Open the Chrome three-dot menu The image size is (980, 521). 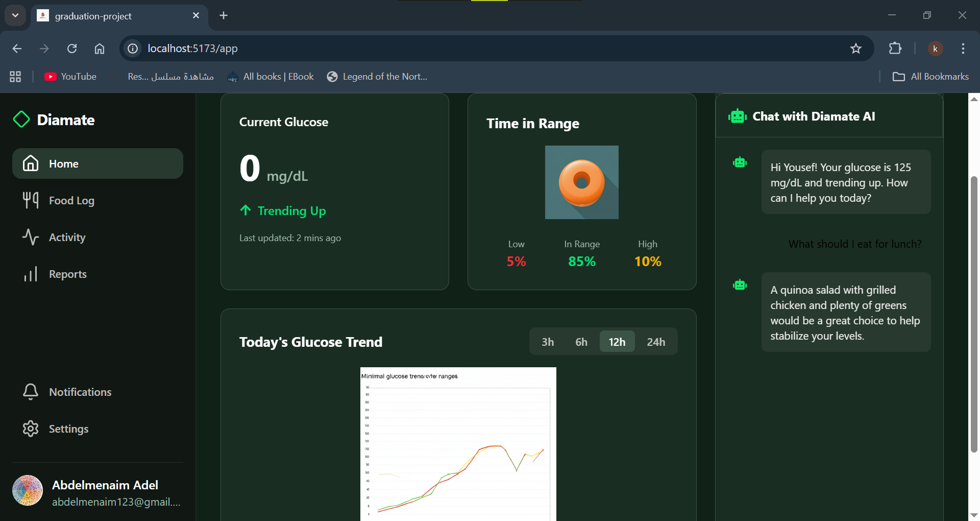[x=963, y=49]
